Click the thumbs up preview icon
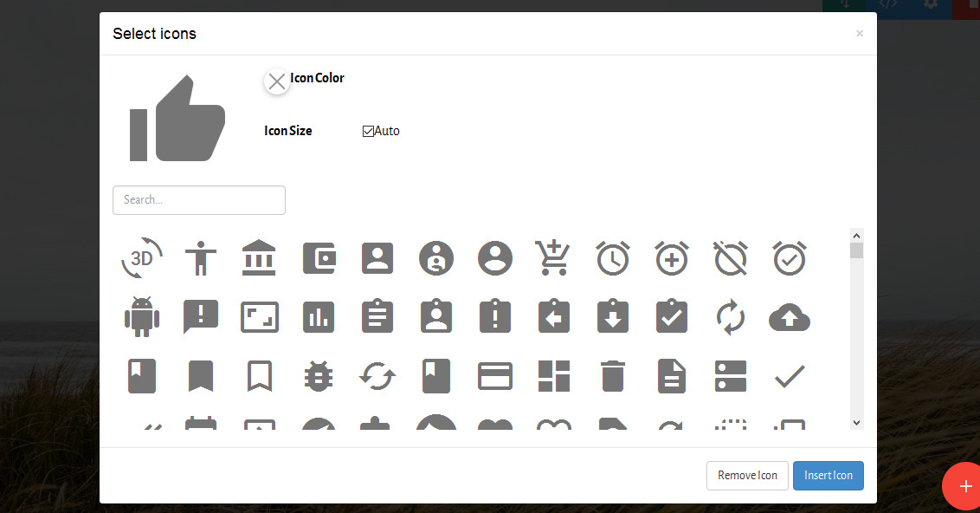The image size is (980, 513). click(177, 118)
